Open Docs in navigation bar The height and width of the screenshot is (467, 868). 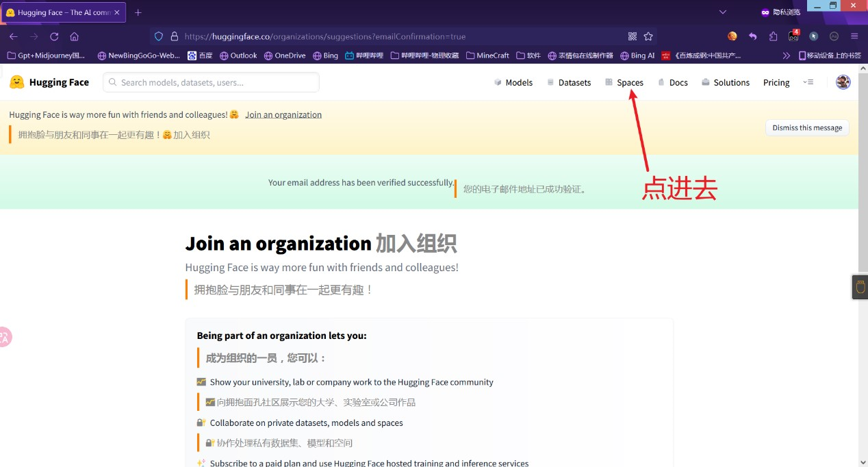678,82
